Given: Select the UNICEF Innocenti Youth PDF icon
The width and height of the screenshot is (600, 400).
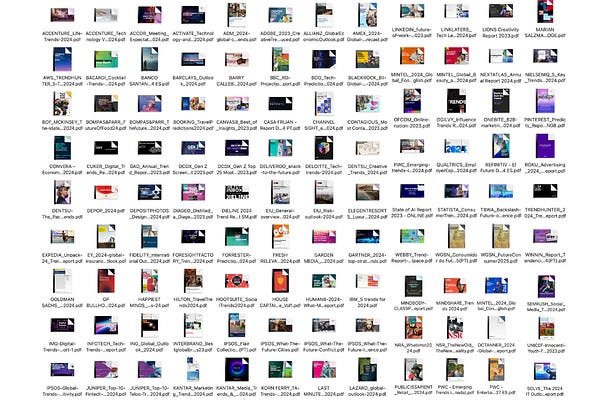Looking at the screenshot, I should point(546,327).
